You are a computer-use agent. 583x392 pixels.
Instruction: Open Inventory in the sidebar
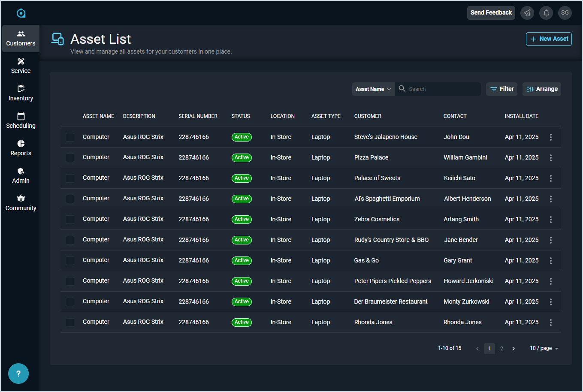tap(21, 93)
